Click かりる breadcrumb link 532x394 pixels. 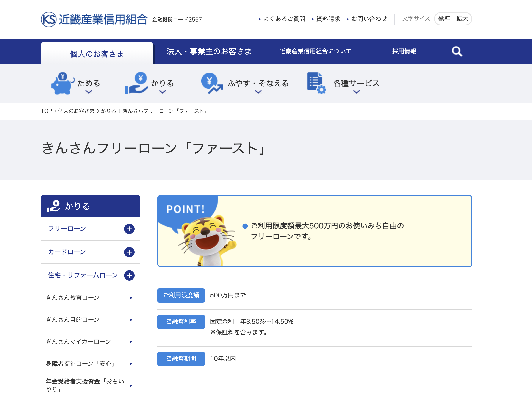[x=108, y=111]
